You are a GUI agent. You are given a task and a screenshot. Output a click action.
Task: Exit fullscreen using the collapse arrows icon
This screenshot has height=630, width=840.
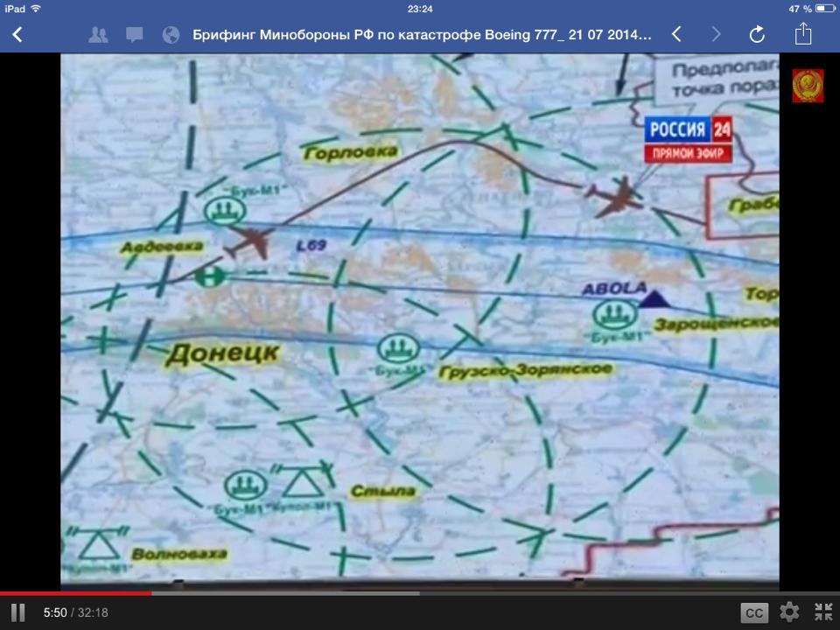click(823, 612)
